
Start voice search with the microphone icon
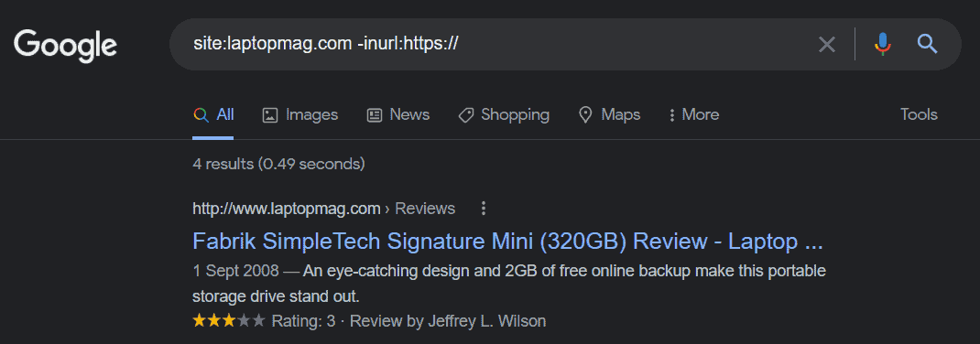(883, 44)
